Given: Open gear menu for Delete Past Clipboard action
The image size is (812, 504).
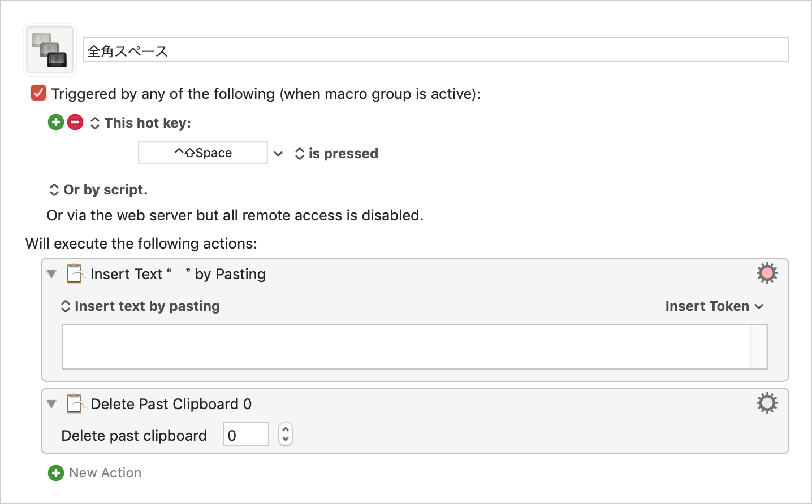Looking at the screenshot, I should 767,403.
